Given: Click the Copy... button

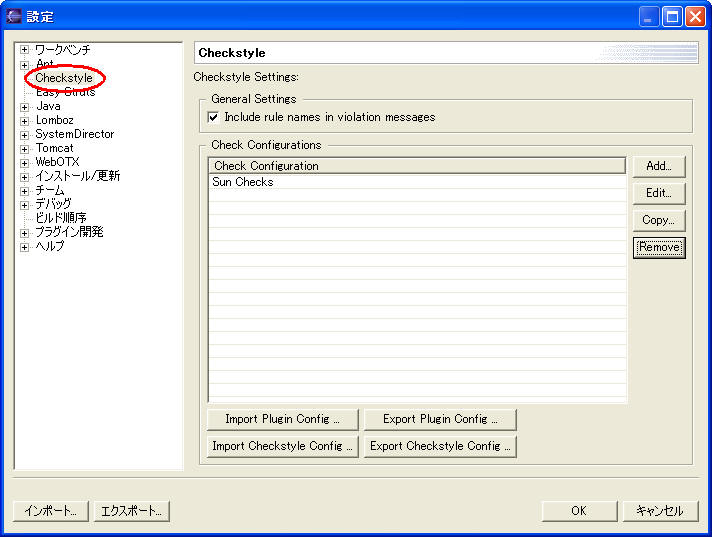Looking at the screenshot, I should click(x=658, y=220).
